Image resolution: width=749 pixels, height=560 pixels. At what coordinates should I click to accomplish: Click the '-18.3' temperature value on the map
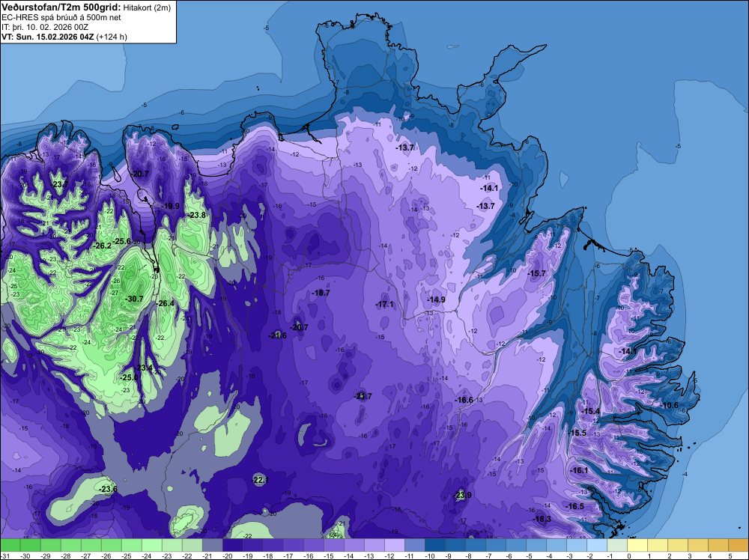pos(542,519)
